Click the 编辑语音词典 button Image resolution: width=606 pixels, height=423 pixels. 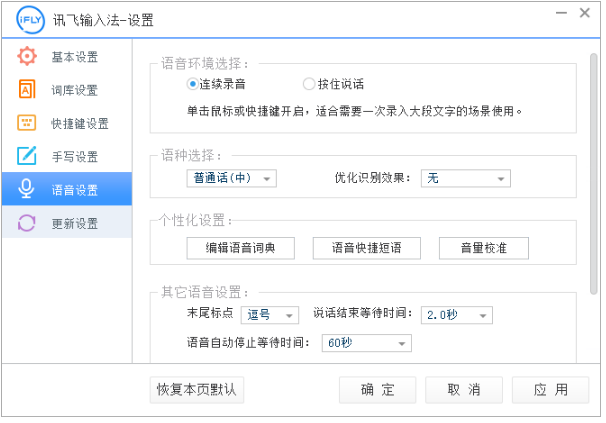pos(241,248)
